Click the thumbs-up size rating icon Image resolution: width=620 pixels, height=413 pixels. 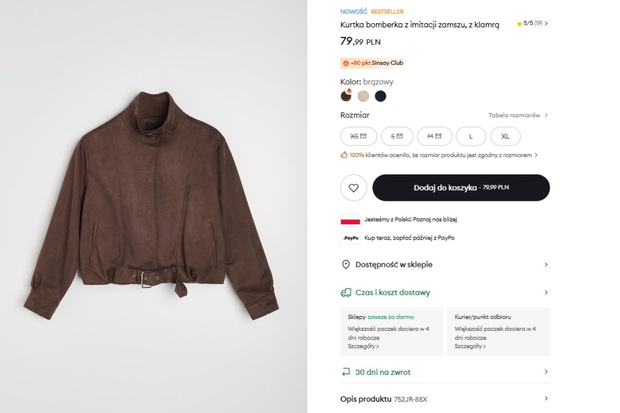(344, 155)
